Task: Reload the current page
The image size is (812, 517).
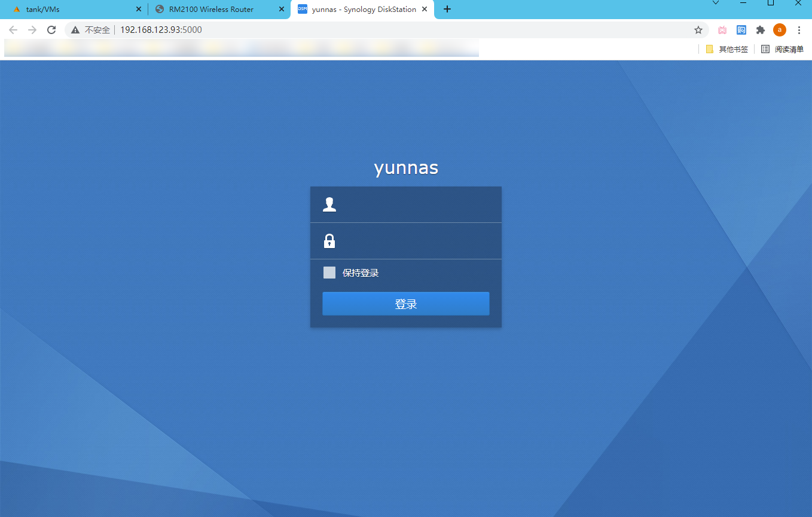Action: coord(51,30)
